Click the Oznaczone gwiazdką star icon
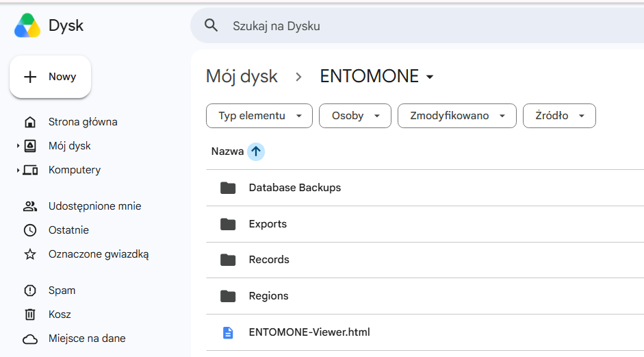644x357 pixels. 30,254
